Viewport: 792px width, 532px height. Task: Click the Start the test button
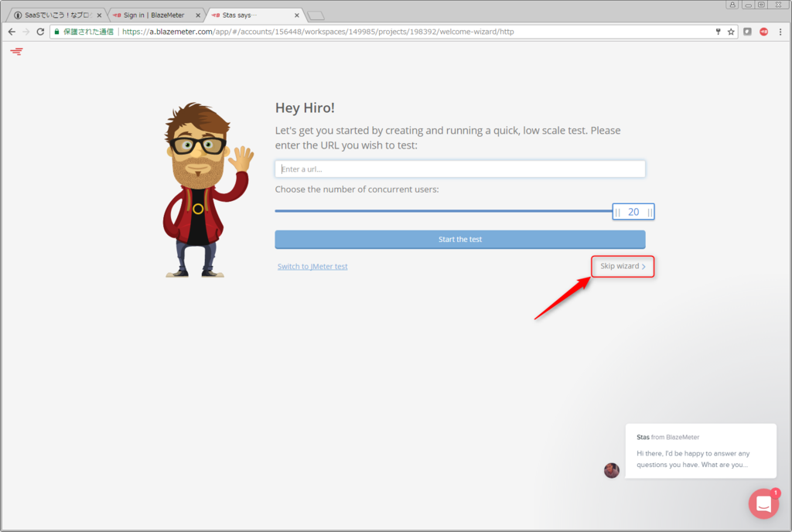[x=460, y=239]
